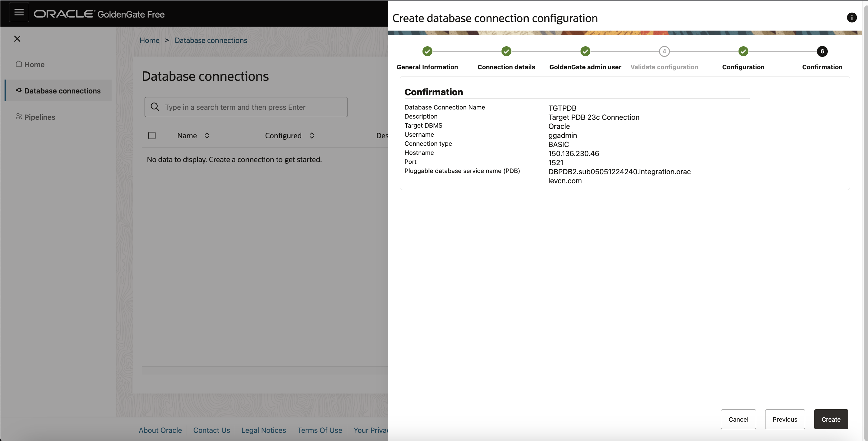Click the Configuration step checkmark
The height and width of the screenshot is (441, 868).
coord(743,51)
